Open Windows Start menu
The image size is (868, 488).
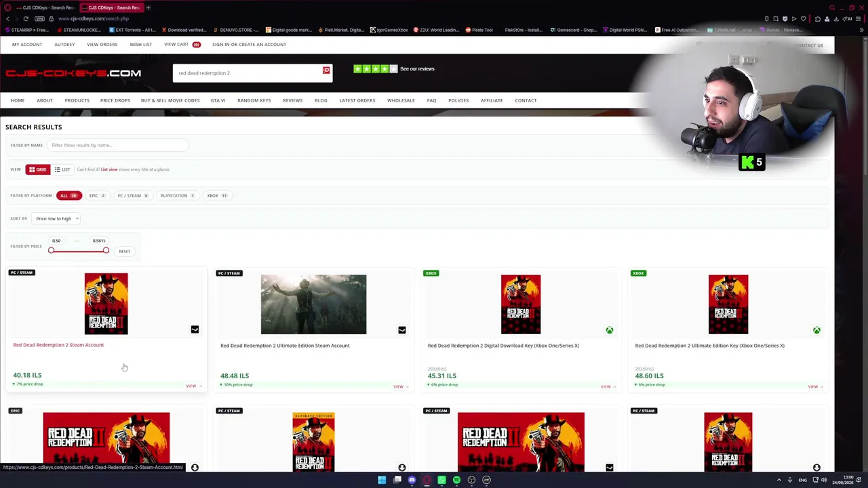(x=382, y=480)
